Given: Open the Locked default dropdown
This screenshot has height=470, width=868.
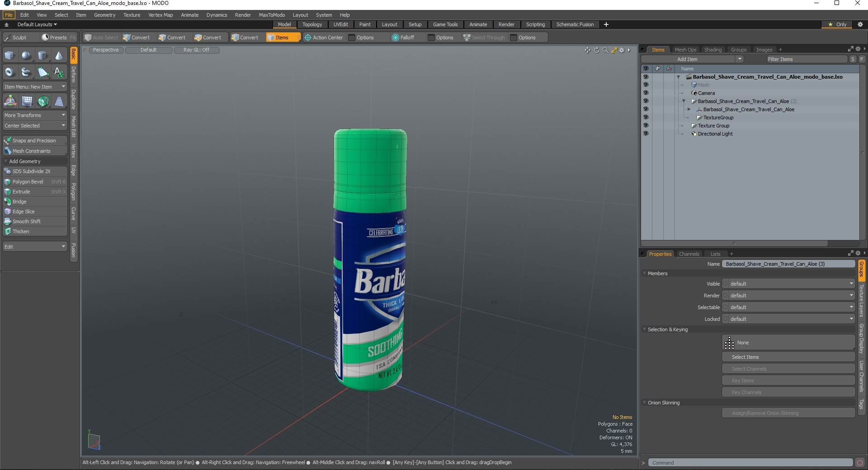Looking at the screenshot, I should pyautogui.click(x=788, y=319).
